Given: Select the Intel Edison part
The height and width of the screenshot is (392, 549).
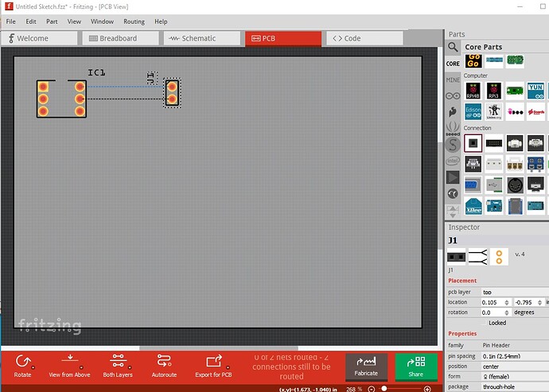Looking at the screenshot, I should pyautogui.click(x=473, y=111).
